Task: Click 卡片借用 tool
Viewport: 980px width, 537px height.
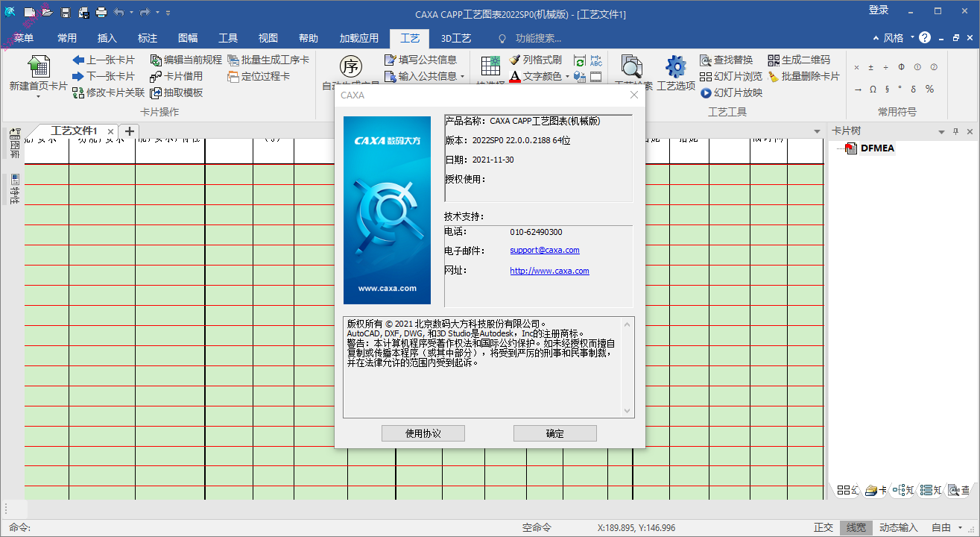Action: [177, 76]
